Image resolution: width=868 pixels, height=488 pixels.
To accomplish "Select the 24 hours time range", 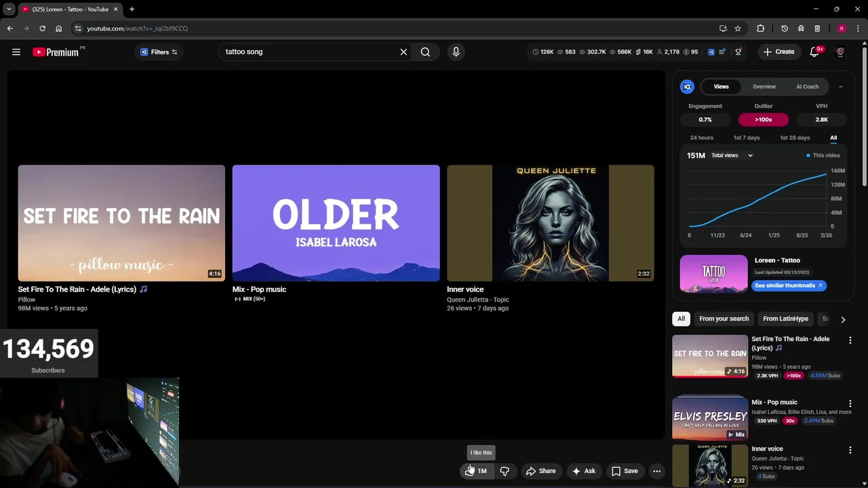I will [701, 138].
